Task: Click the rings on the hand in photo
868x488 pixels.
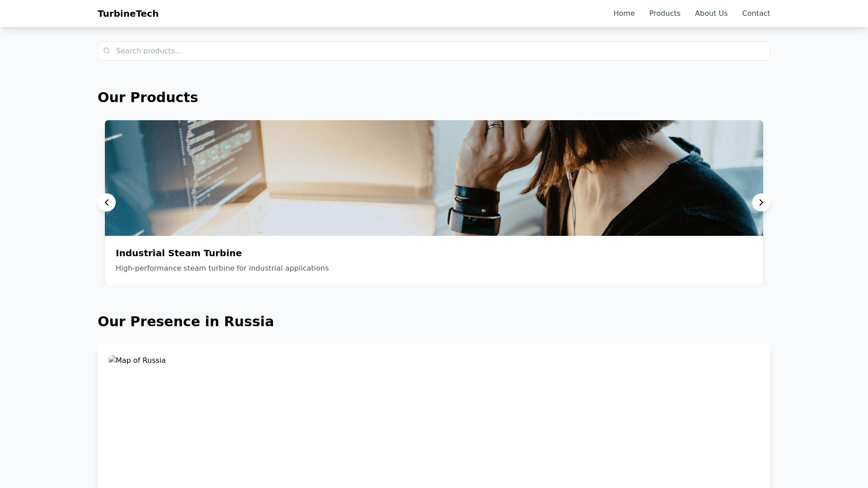Action: point(495,127)
